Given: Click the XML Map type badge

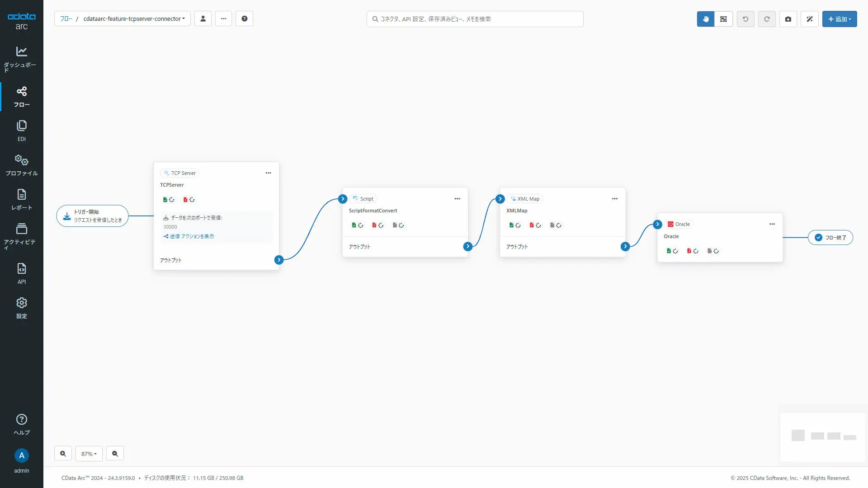Looking at the screenshot, I should click(525, 199).
